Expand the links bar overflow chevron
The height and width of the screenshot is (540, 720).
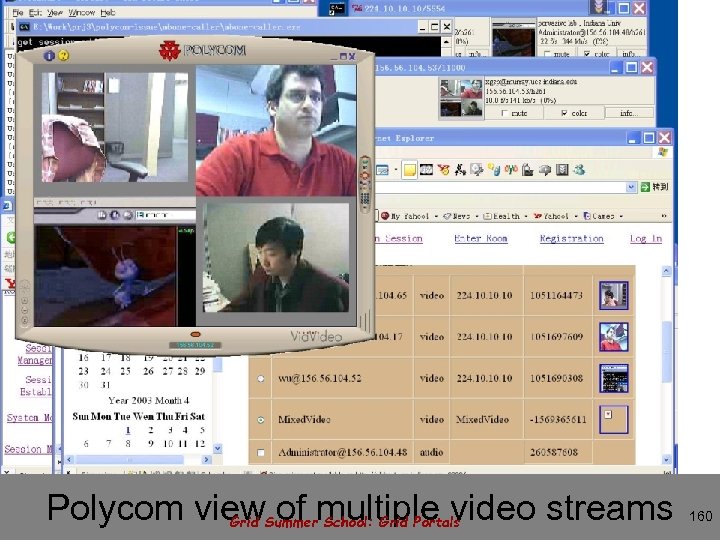[x=664, y=216]
